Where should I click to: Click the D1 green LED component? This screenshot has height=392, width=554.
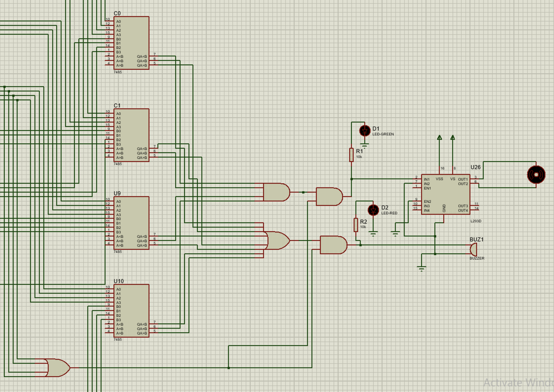[x=365, y=130]
